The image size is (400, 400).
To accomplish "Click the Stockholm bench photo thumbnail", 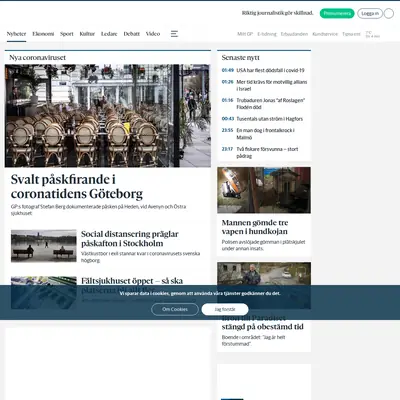I will click(x=44, y=246).
